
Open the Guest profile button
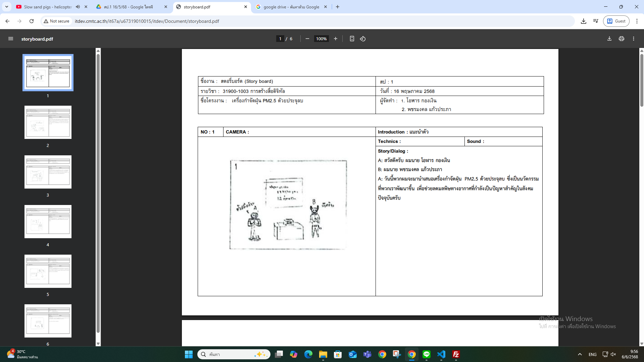coord(616,21)
